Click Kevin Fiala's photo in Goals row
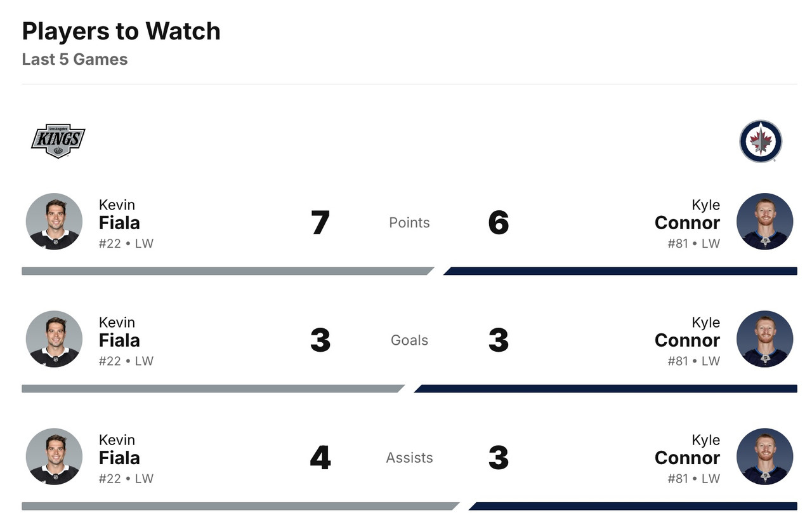Screen dimensions: 812x527 click(x=54, y=339)
